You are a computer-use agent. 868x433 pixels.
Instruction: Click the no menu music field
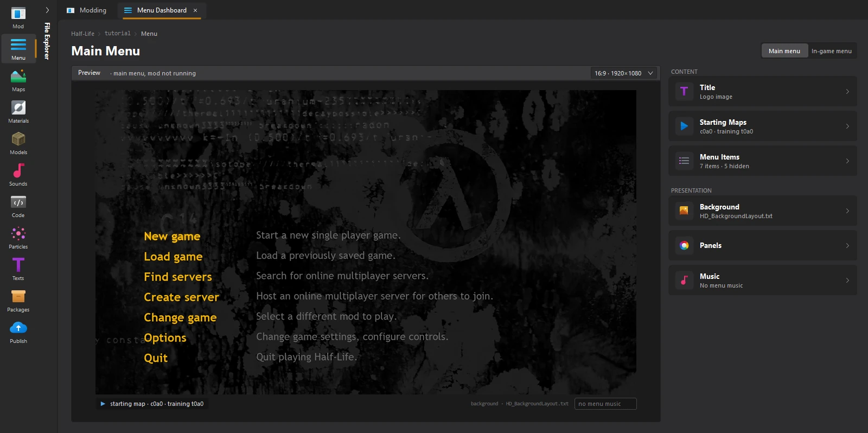[x=605, y=404]
